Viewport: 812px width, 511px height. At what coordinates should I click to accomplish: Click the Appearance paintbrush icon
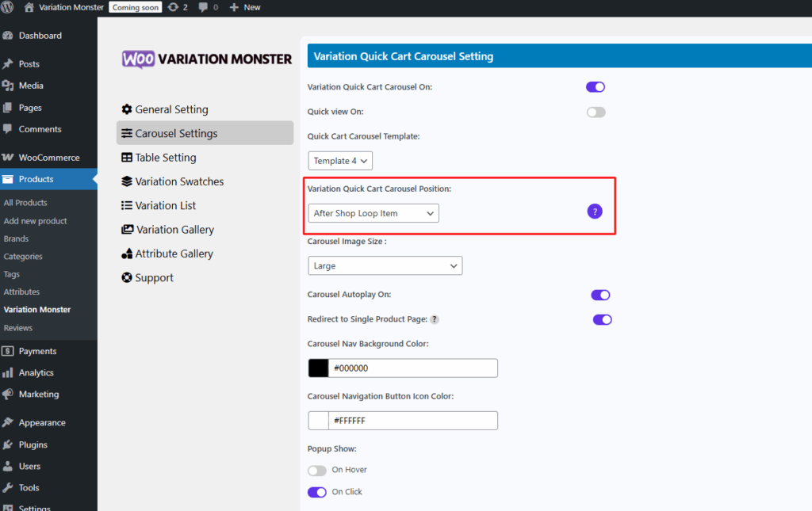(x=8, y=422)
